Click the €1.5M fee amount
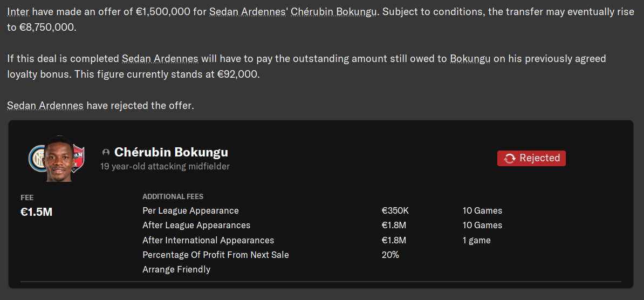 click(x=36, y=212)
